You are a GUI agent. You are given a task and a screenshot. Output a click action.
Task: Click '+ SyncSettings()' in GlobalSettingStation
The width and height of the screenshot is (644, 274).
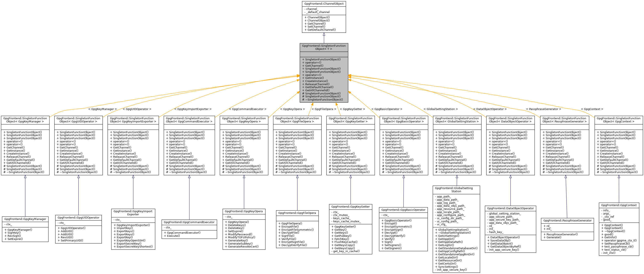pos(446,267)
